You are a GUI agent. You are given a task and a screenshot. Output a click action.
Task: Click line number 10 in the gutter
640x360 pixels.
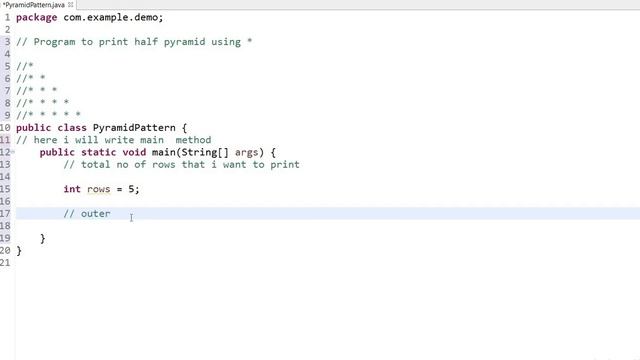(x=5, y=128)
